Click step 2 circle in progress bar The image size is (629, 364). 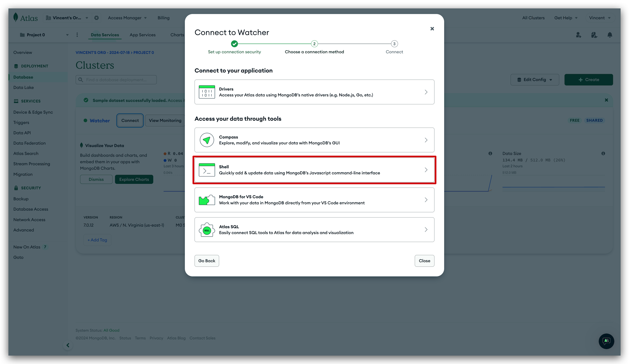coord(314,44)
